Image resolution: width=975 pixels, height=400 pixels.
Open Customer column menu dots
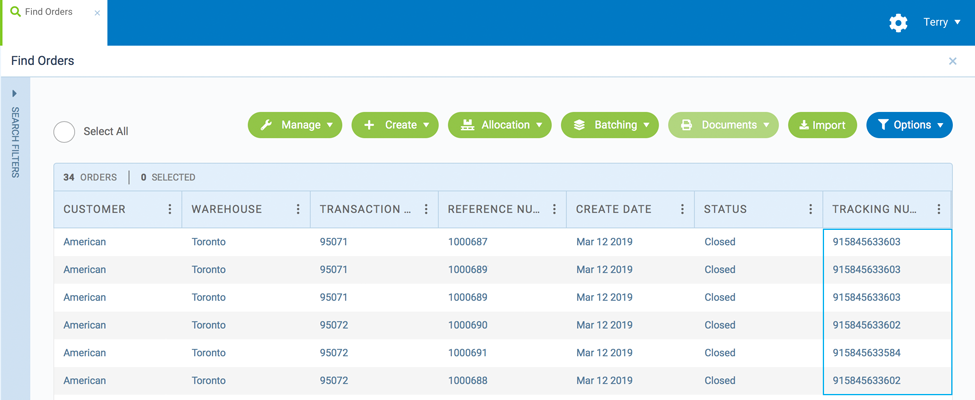click(170, 210)
